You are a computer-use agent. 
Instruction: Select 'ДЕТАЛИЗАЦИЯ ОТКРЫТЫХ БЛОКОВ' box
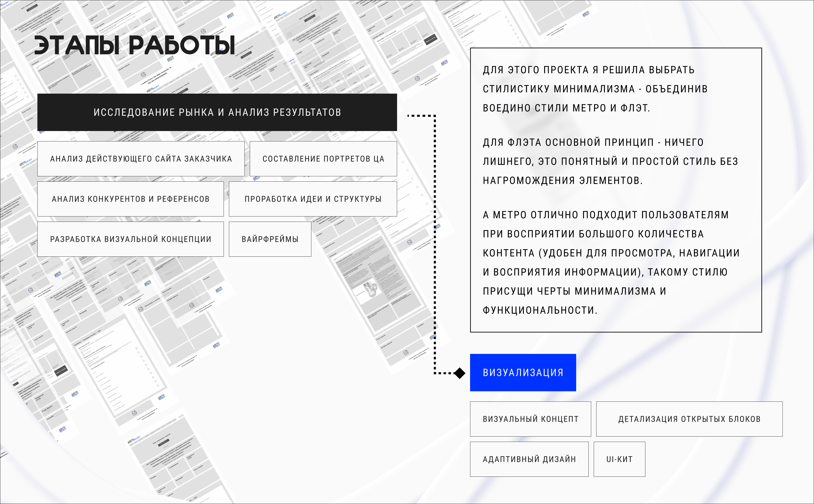click(x=689, y=419)
